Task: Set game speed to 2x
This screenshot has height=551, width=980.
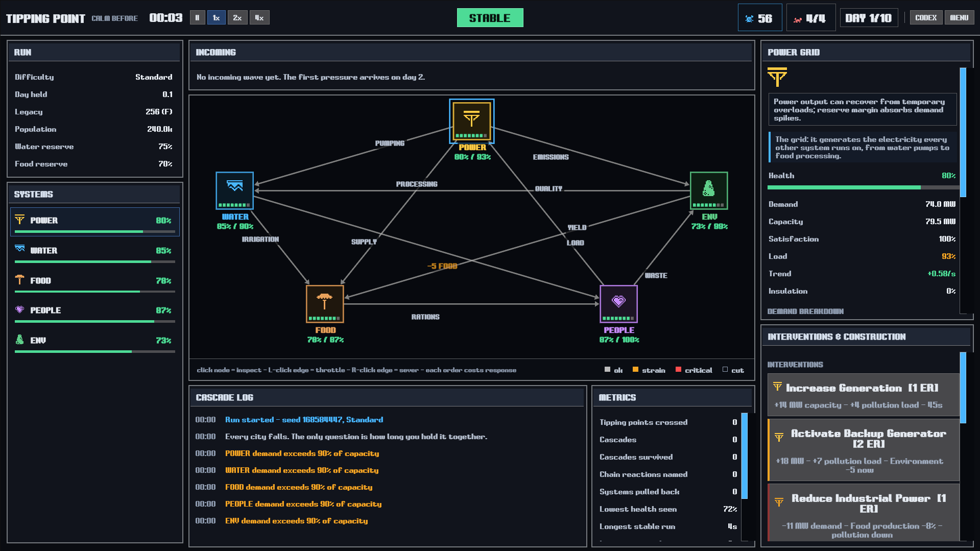Action: (237, 18)
